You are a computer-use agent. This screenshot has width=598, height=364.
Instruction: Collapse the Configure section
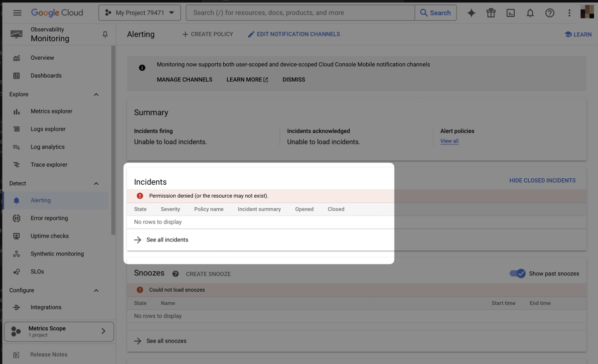point(96,290)
